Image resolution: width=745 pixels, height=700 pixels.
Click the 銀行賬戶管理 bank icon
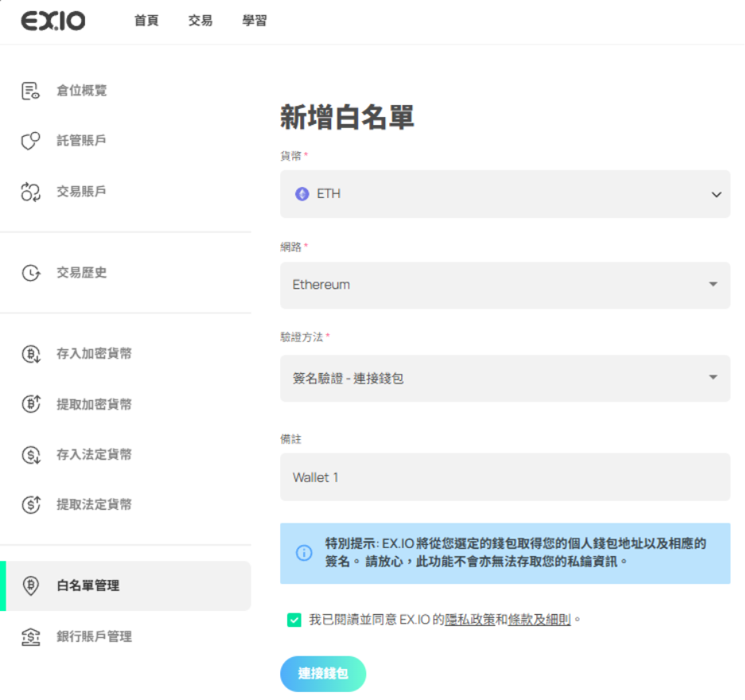(30, 636)
